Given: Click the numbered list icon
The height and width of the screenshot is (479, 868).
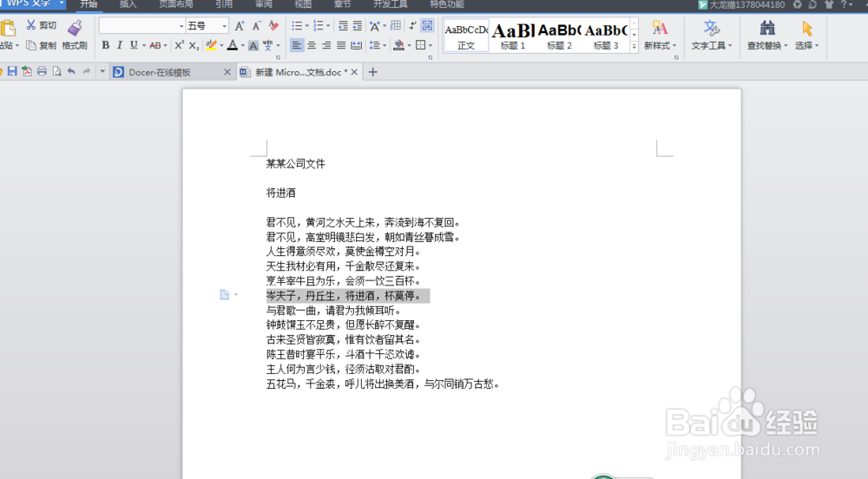Looking at the screenshot, I should [x=319, y=26].
